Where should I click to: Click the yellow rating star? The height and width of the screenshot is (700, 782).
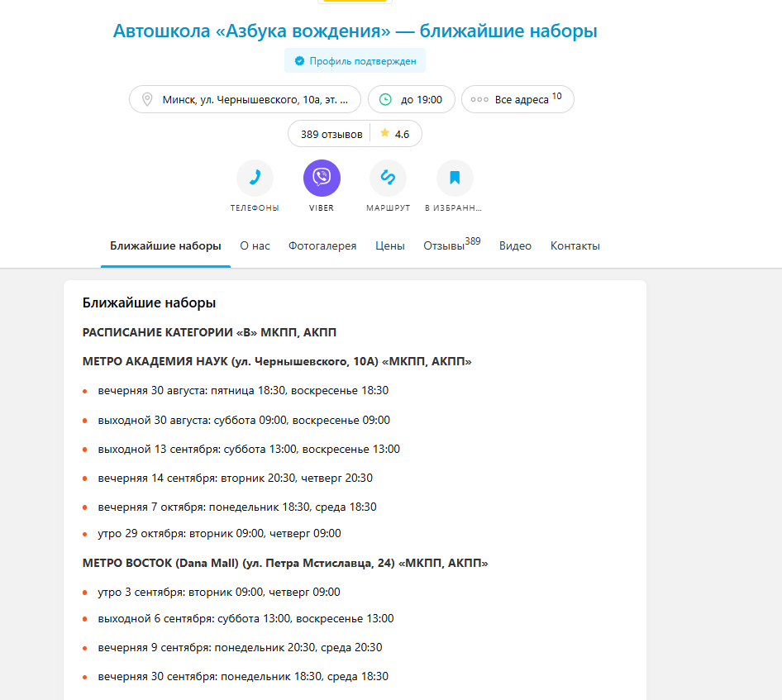(384, 133)
